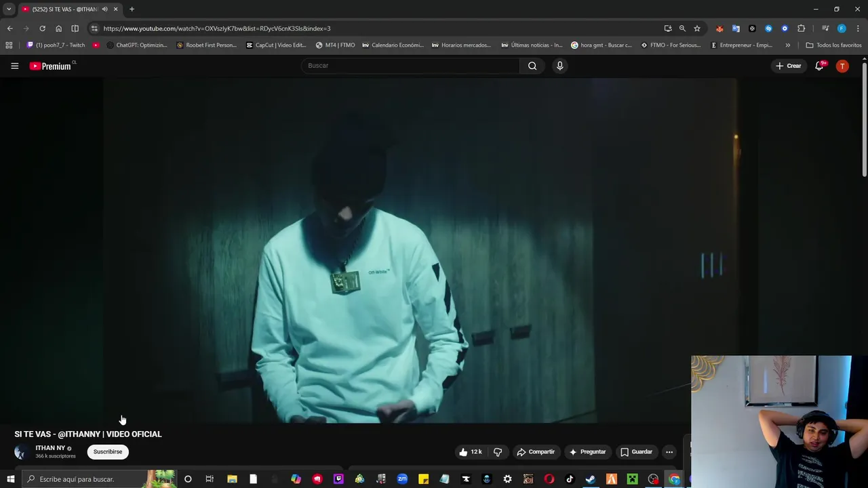Open Chrome extensions puzzle menu
Image resolution: width=868 pixels, height=488 pixels.
tap(802, 28)
